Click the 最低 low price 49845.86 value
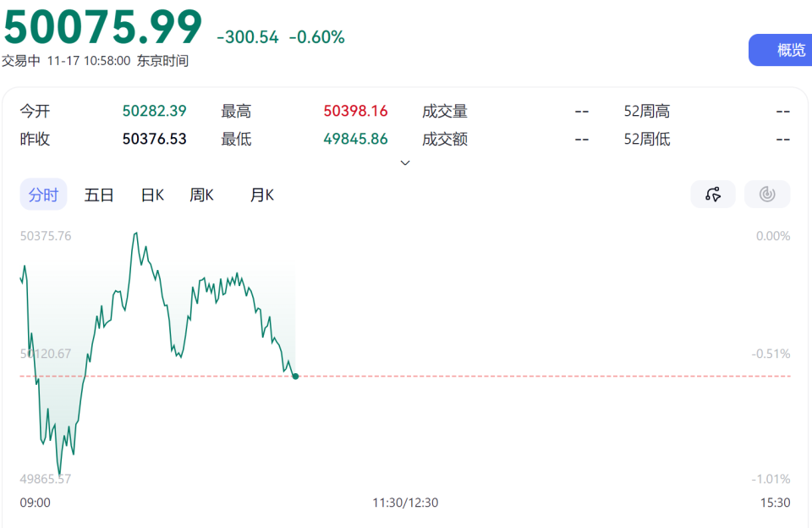The height and width of the screenshot is (528, 812). [x=356, y=139]
